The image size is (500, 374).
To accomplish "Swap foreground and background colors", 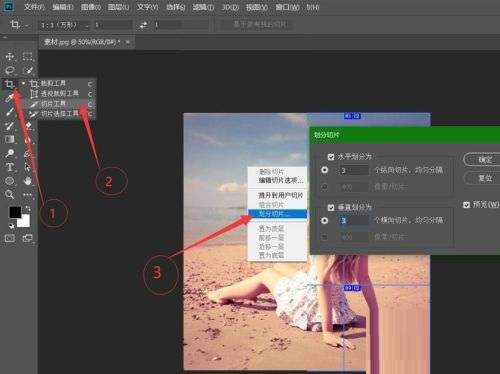I will click(x=28, y=208).
